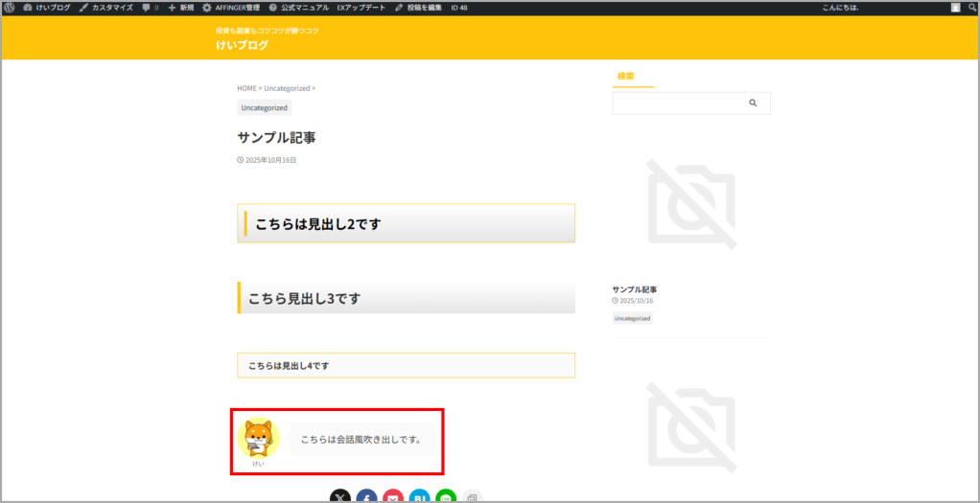Click 投稿を編集 to edit post
The width and height of the screenshot is (980, 503).
[418, 8]
